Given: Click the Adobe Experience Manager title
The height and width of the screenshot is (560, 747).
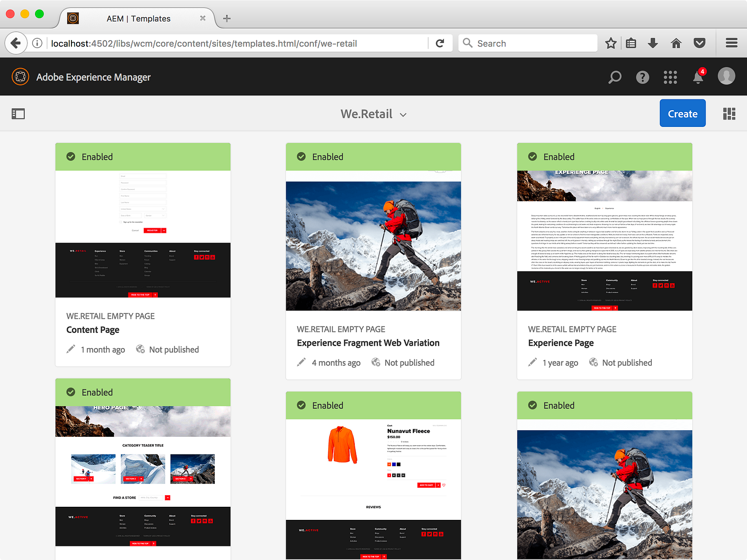Looking at the screenshot, I should (93, 77).
